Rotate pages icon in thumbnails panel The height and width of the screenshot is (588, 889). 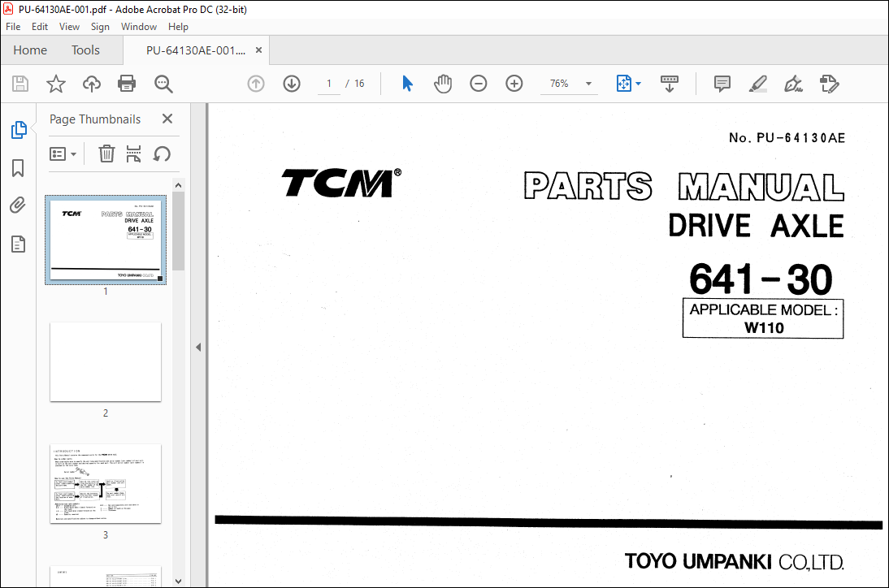pos(162,153)
